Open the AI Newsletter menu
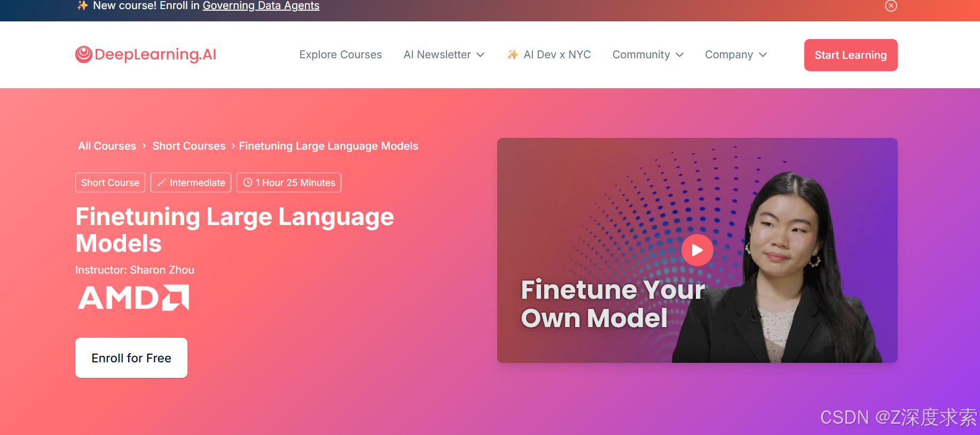The width and height of the screenshot is (980, 435). (444, 55)
